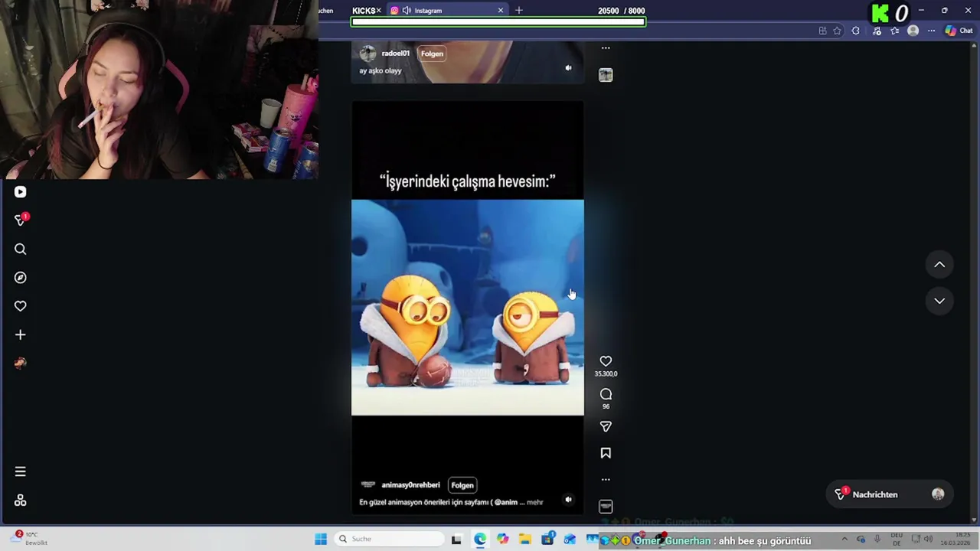Open Task View from taskbar

tap(456, 539)
